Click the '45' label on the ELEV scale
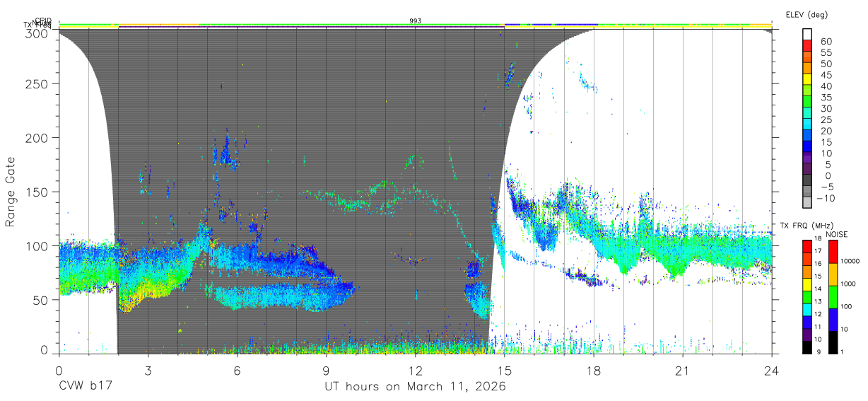 (826, 74)
